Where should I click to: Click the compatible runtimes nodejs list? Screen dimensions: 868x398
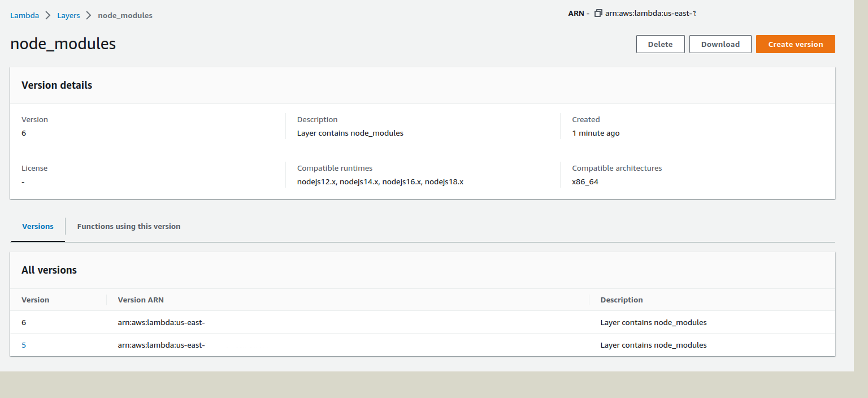[380, 182]
